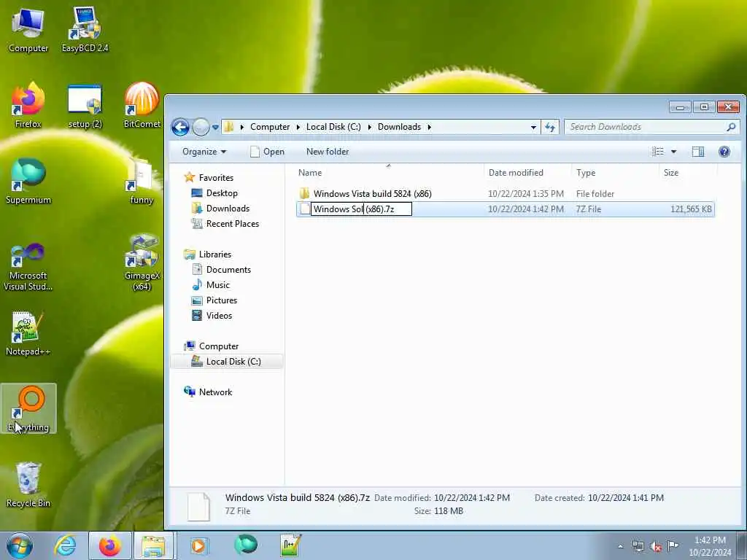
Task: Open the Pictures library
Action: (222, 300)
